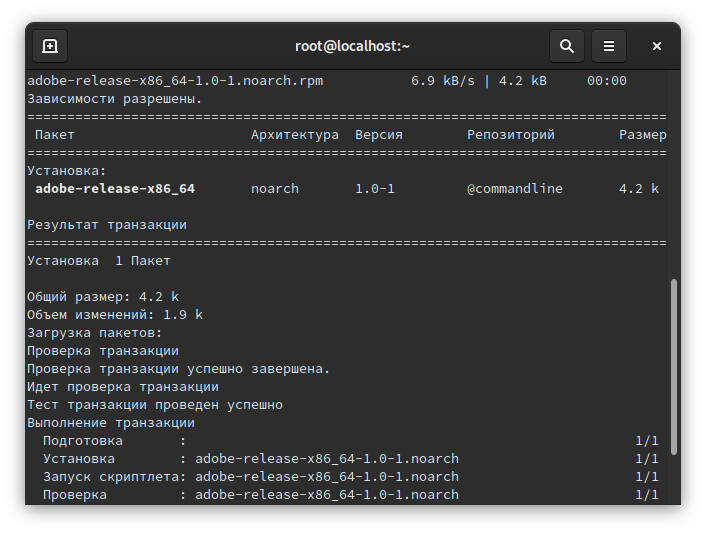Click 'Результат транзакции' heading
Image resolution: width=706 pixels, height=533 pixels.
(x=107, y=225)
